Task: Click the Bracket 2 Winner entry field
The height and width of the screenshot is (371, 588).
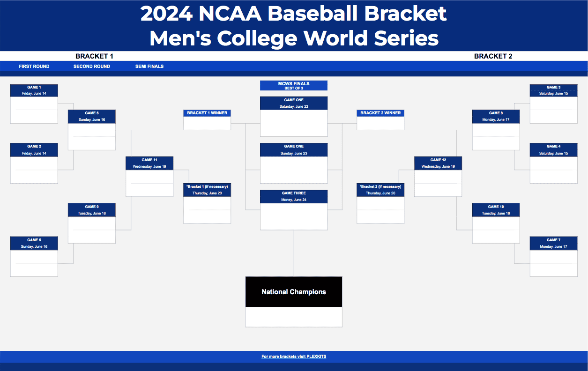Action: [380, 123]
